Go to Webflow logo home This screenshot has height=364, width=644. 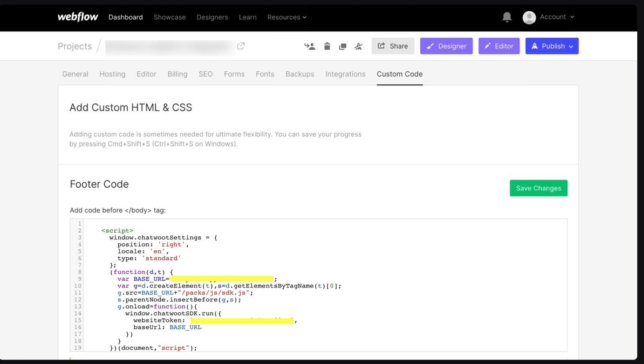pyautogui.click(x=78, y=17)
